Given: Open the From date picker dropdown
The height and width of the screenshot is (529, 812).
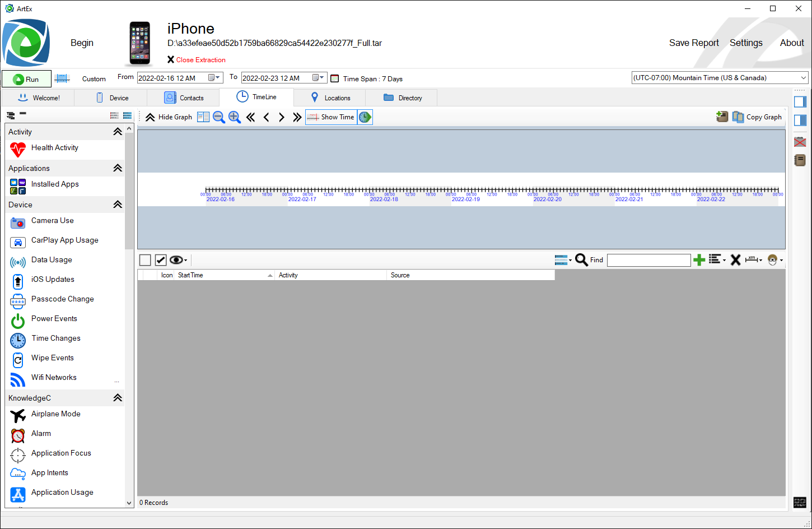Looking at the screenshot, I should coord(215,78).
